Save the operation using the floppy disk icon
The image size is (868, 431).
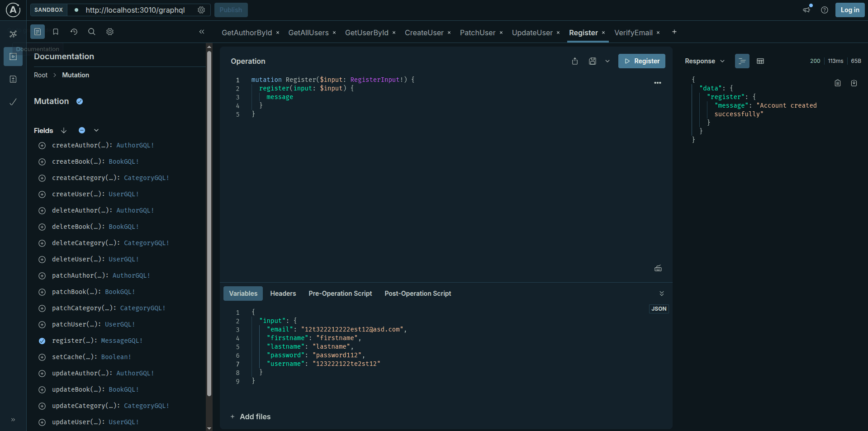click(x=593, y=61)
